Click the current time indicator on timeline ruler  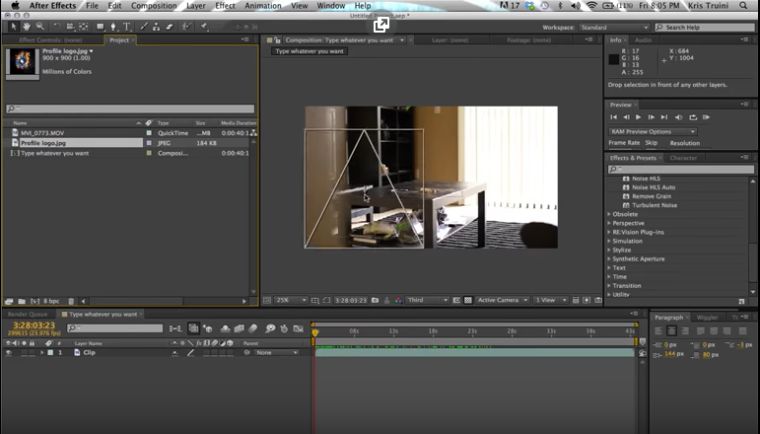click(x=314, y=331)
